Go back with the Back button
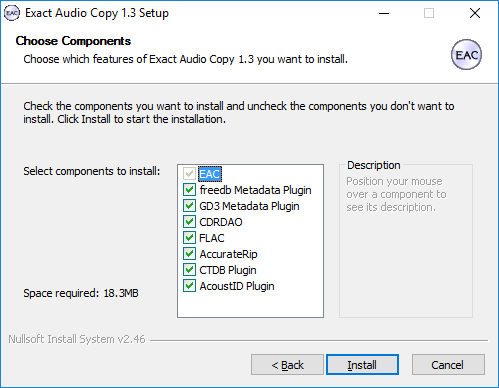This screenshot has width=499, height=388. pyautogui.click(x=287, y=365)
